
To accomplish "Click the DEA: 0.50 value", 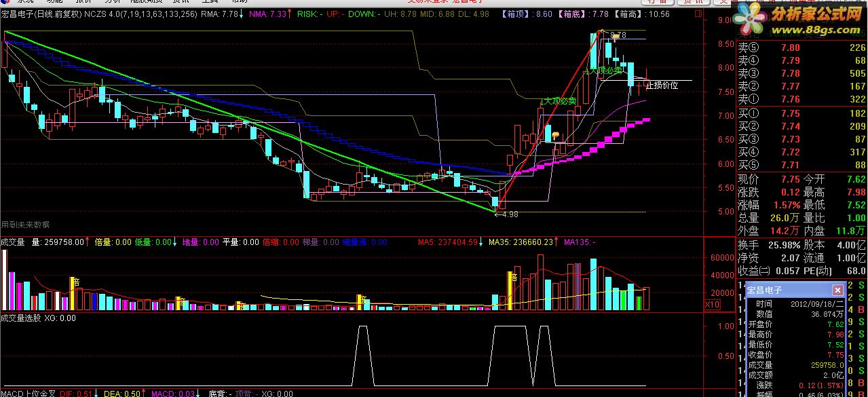I will tap(121, 393).
